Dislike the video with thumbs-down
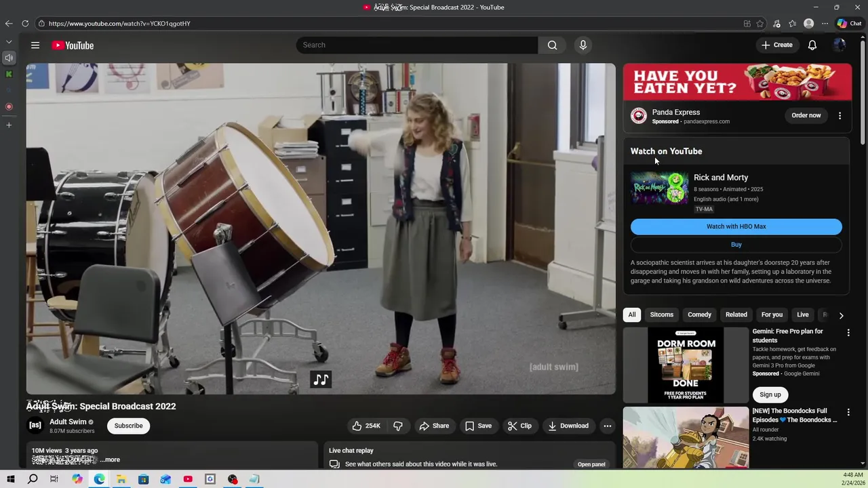Viewport: 868px width, 488px height. click(x=398, y=426)
